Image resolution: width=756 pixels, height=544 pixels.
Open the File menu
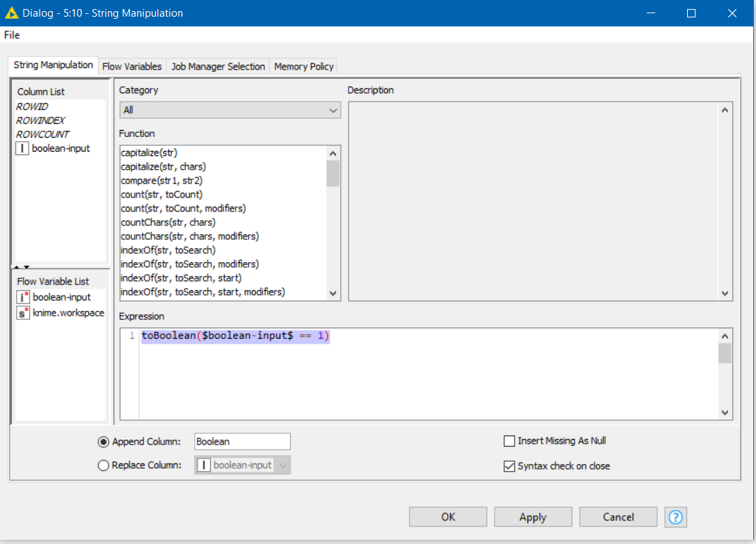pos(12,35)
